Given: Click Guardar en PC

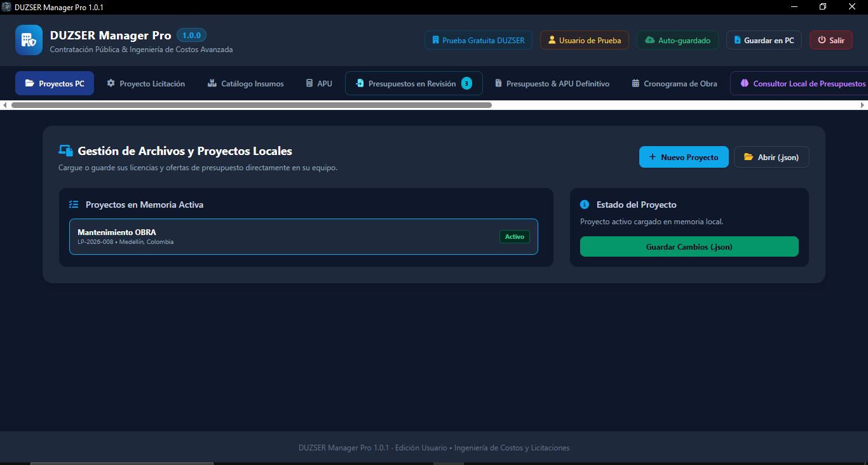Looking at the screenshot, I should tap(764, 40).
